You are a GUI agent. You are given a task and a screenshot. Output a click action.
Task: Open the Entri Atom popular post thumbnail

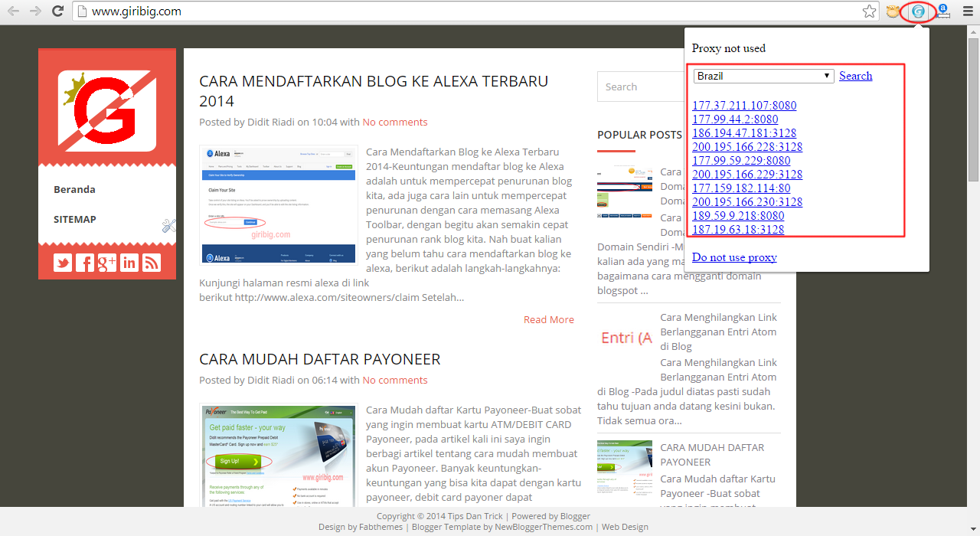click(625, 338)
